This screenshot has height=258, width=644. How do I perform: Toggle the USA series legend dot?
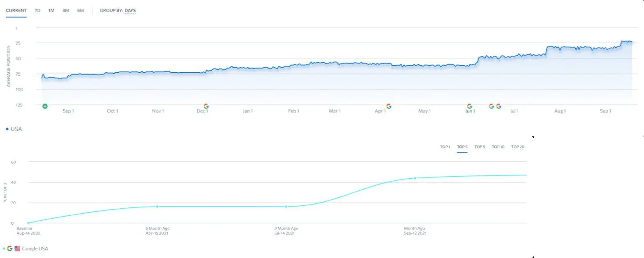tap(7, 129)
